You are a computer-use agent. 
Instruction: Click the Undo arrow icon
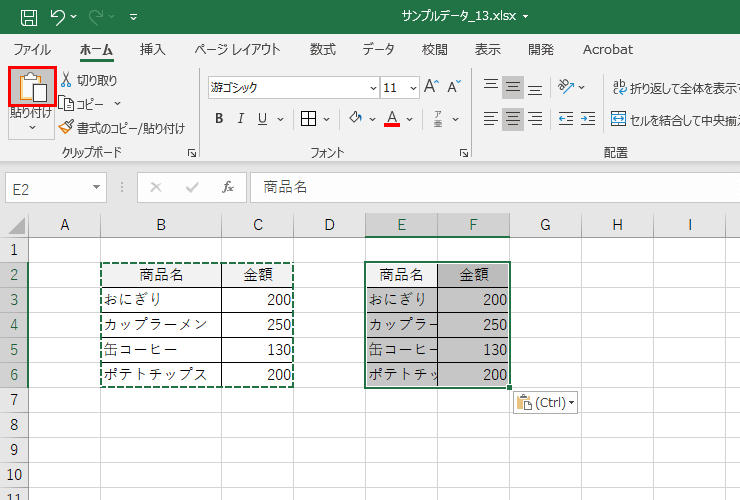tap(58, 17)
